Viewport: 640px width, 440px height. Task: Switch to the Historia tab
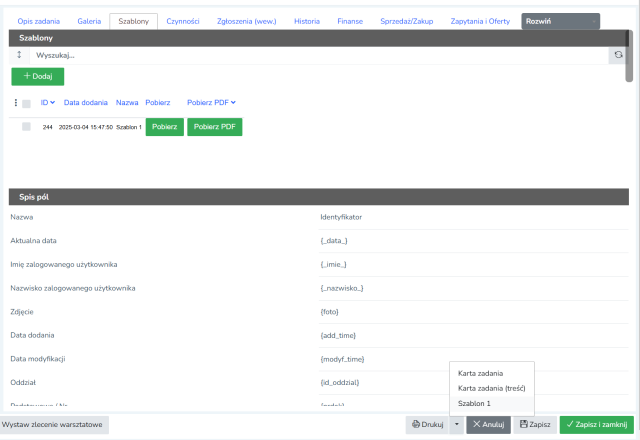click(x=307, y=21)
